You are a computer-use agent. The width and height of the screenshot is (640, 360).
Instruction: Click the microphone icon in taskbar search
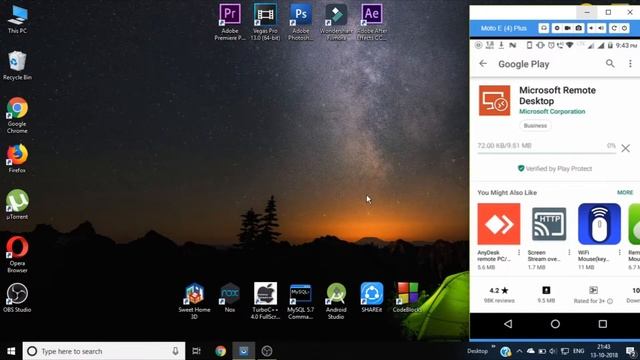176,351
